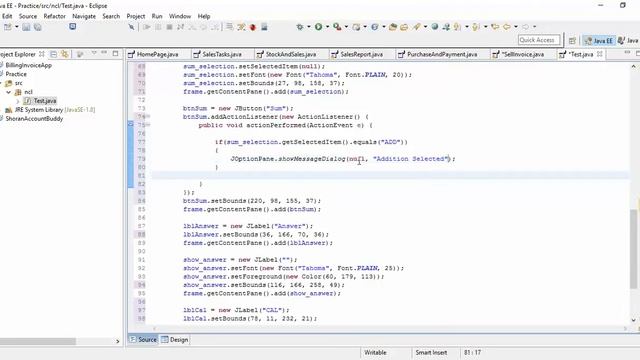Open the Help menu
The width and height of the screenshot is (640, 360).
pos(204,16)
